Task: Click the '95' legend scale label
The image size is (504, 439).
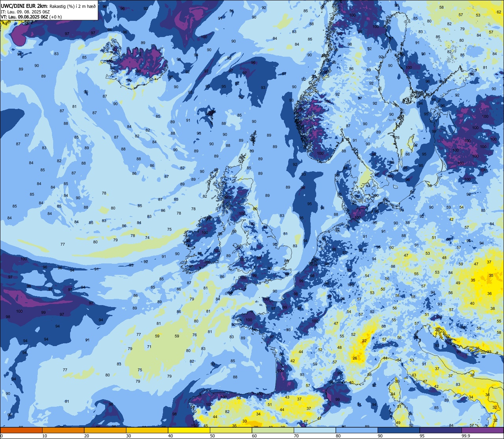Action: coord(422,436)
